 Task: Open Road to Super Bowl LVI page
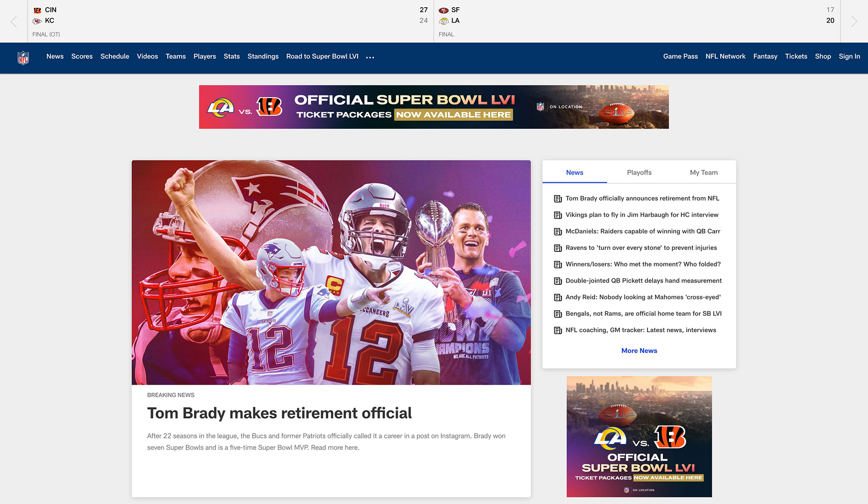[322, 57]
